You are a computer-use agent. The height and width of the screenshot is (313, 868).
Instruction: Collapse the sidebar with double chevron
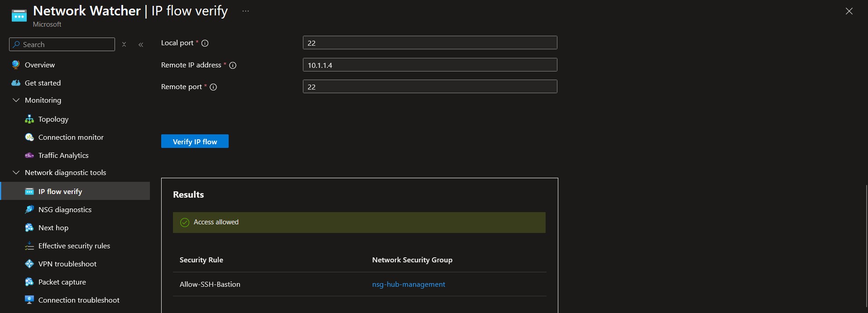click(141, 44)
